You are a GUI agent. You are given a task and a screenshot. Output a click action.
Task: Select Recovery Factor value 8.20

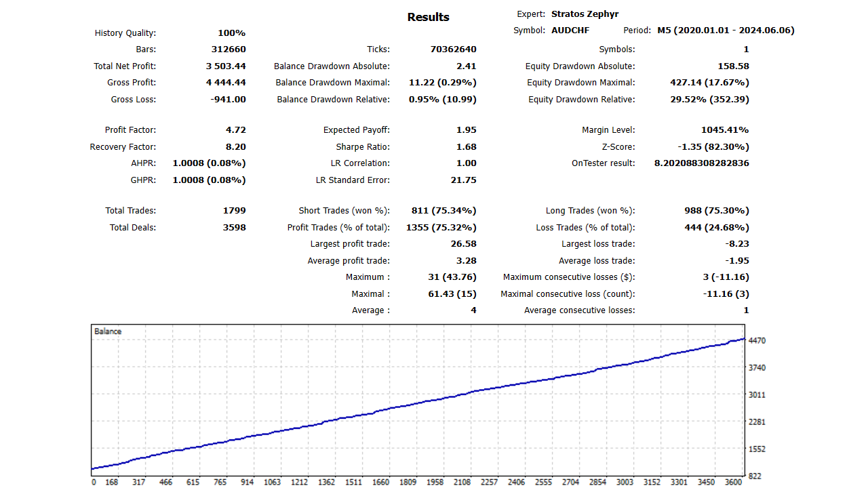(x=235, y=147)
